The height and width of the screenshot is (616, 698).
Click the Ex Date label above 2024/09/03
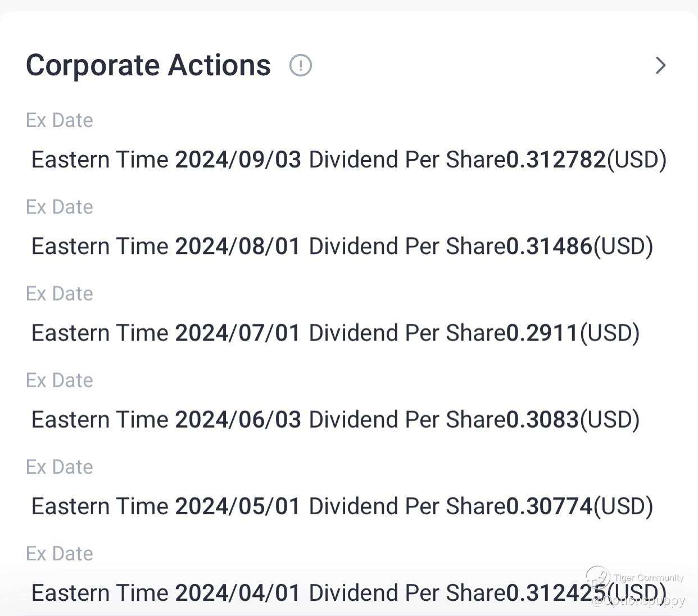click(x=60, y=120)
